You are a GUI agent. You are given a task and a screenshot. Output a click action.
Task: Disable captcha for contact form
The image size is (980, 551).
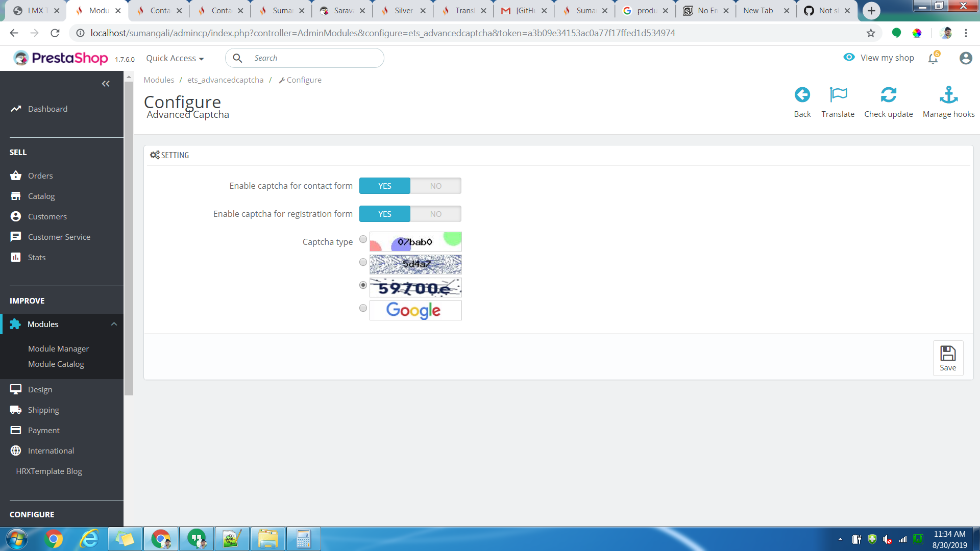point(435,186)
